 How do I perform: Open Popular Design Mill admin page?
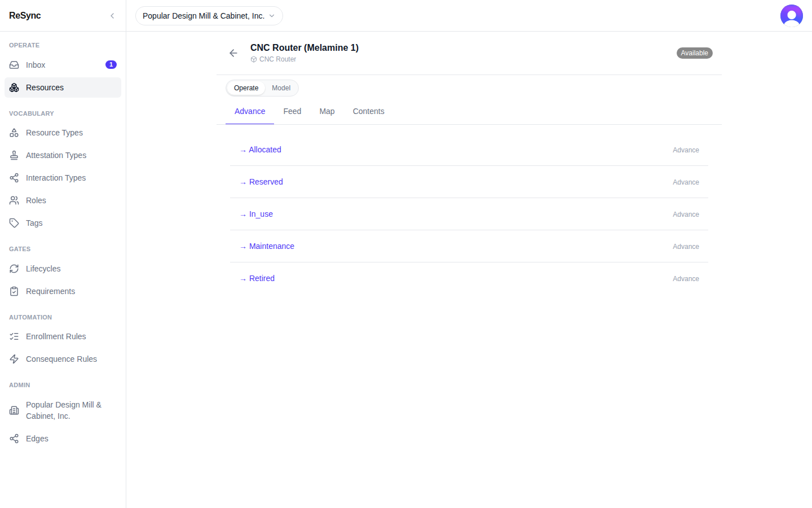pos(63,410)
